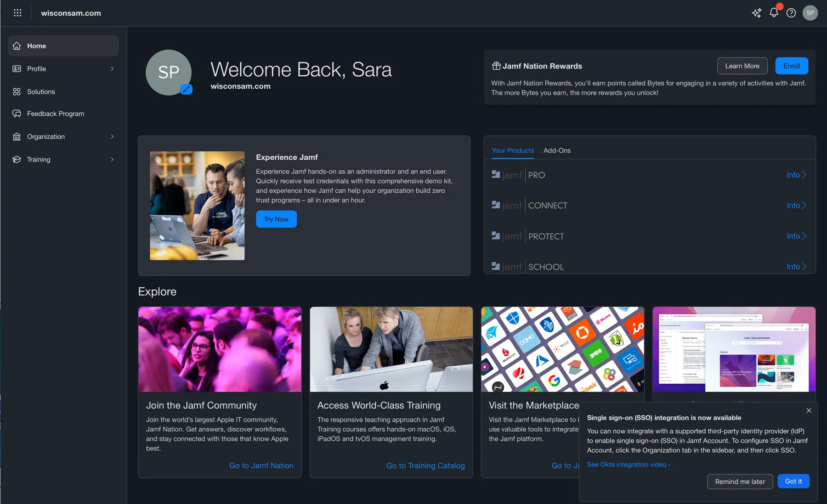
Task: Expand the Profile sidebar section
Action: (x=112, y=69)
